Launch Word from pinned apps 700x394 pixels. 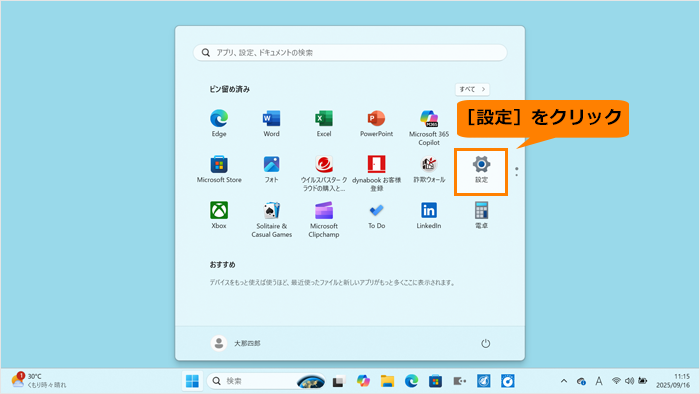pyautogui.click(x=271, y=124)
